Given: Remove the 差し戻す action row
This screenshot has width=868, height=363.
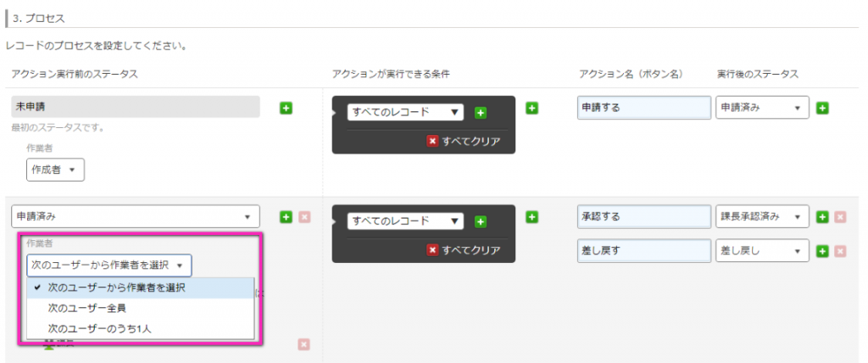Looking at the screenshot, I should pyautogui.click(x=840, y=251).
